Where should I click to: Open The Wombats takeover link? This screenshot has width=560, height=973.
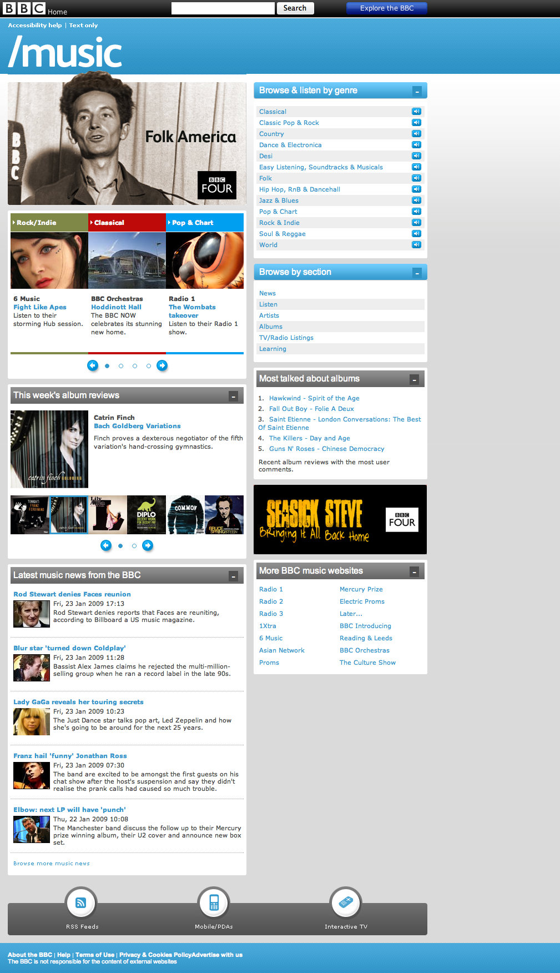click(192, 311)
